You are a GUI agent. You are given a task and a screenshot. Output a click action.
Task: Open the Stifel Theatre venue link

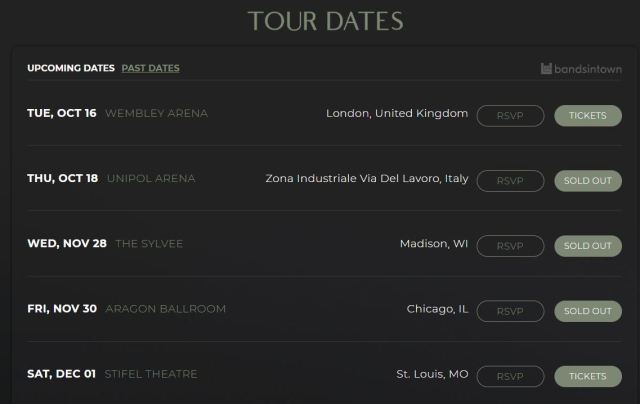click(151, 374)
